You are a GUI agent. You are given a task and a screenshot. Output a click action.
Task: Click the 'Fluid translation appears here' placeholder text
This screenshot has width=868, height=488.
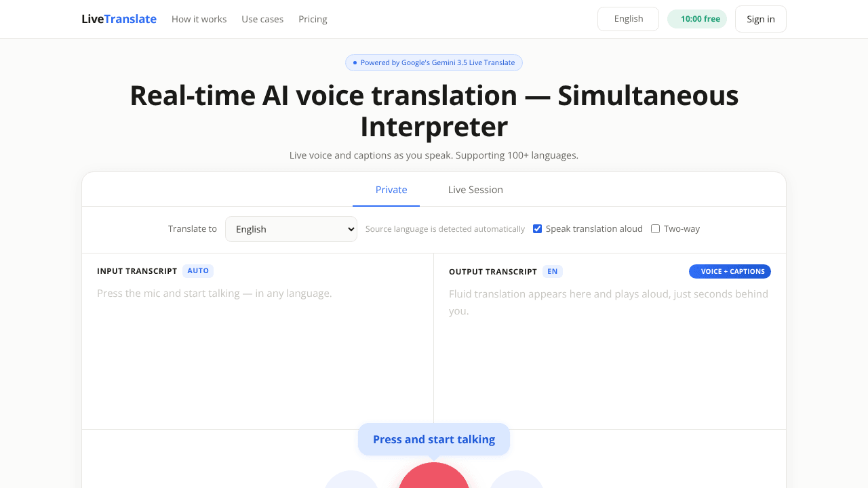pyautogui.click(x=608, y=302)
